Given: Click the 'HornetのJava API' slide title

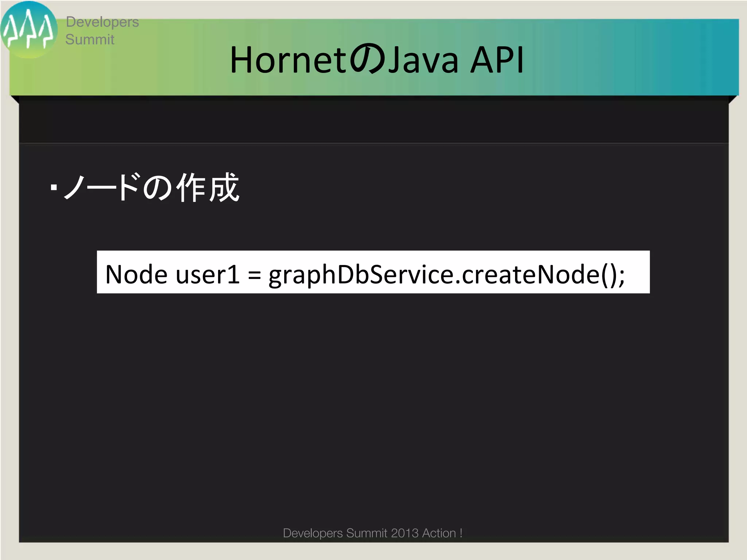Looking at the screenshot, I should coord(377,59).
